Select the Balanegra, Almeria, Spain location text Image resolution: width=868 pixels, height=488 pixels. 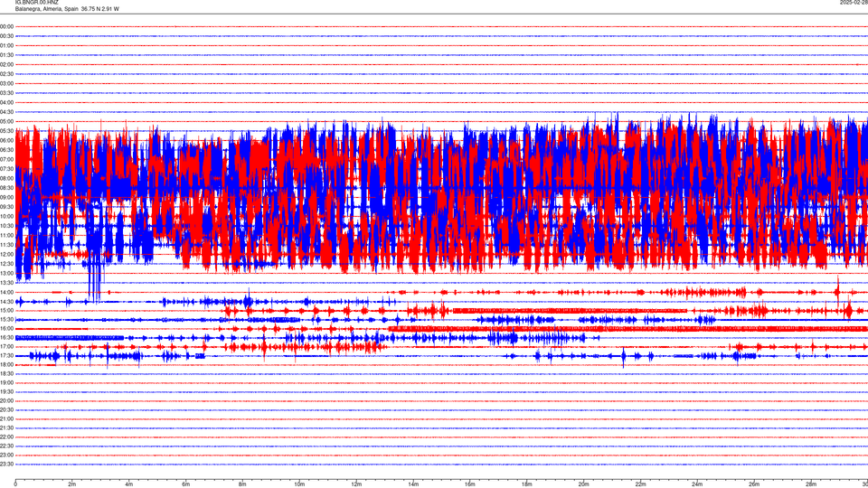point(46,9)
